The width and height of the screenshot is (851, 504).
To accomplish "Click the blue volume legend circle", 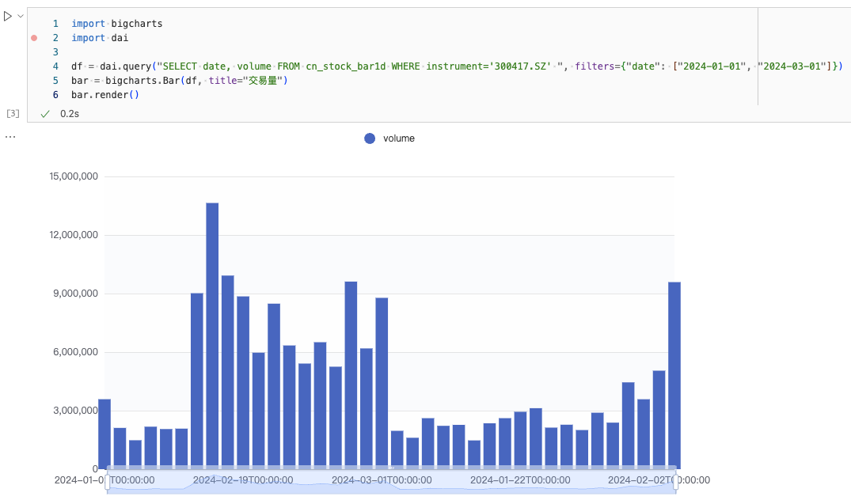I will (370, 138).
